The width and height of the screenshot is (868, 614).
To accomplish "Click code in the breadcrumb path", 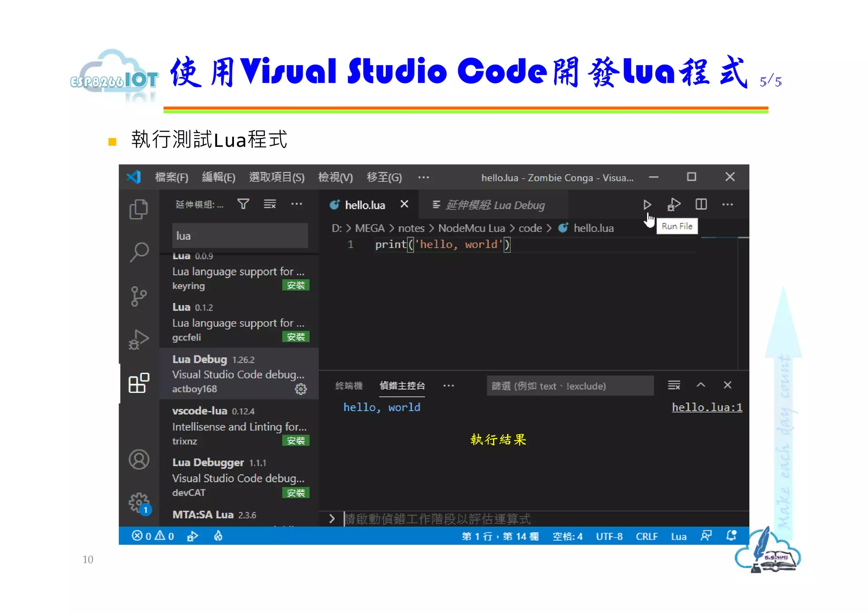I will (x=530, y=228).
